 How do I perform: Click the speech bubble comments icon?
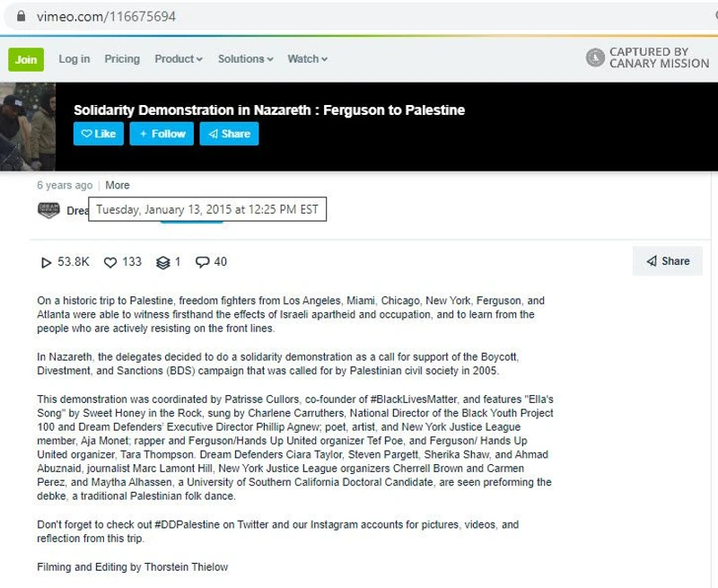[202, 262]
